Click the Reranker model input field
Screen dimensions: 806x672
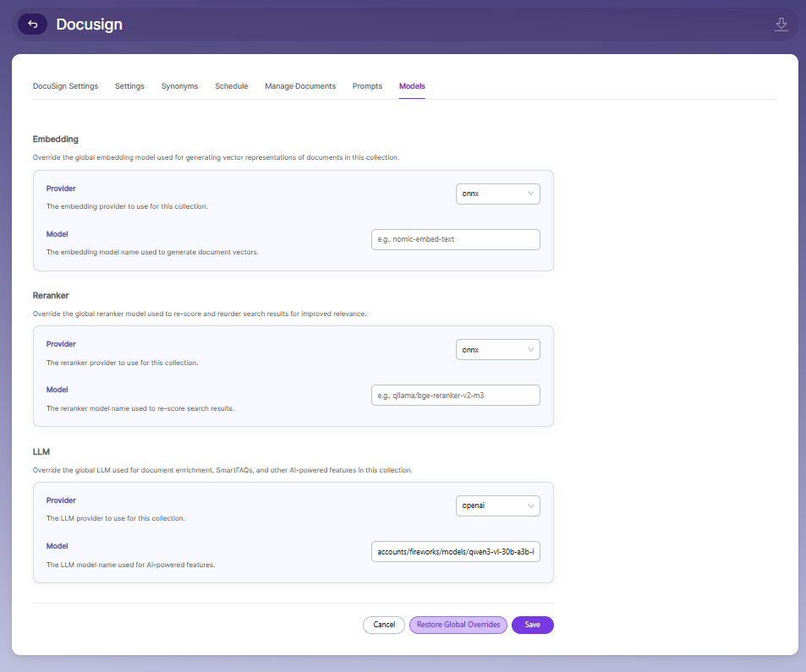[455, 395]
